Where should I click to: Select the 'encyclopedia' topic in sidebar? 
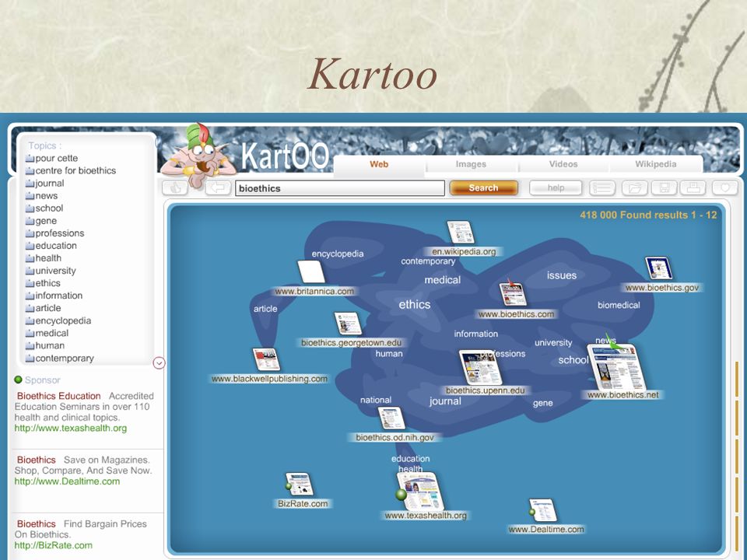(58, 320)
